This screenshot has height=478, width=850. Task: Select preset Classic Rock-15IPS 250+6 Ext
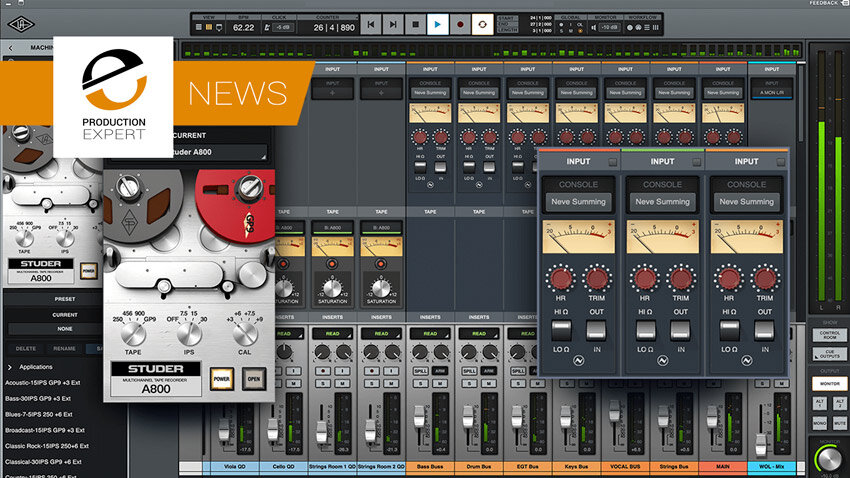click(47, 446)
